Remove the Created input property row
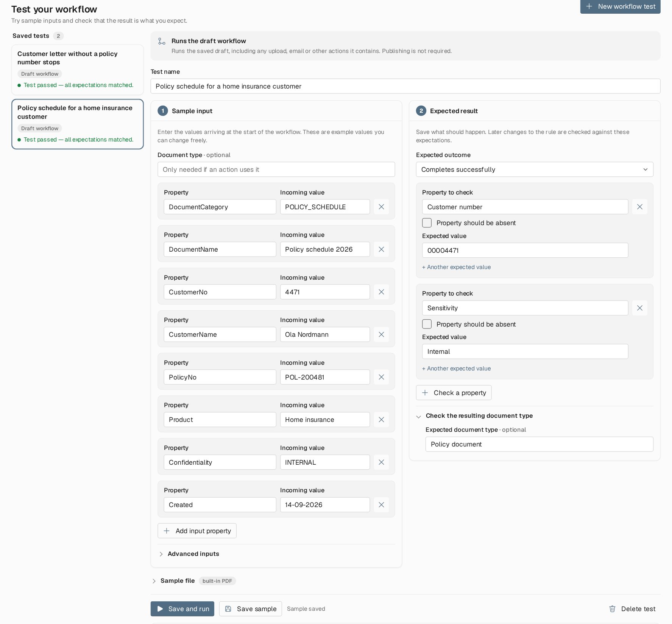672x624 pixels. pos(381,505)
